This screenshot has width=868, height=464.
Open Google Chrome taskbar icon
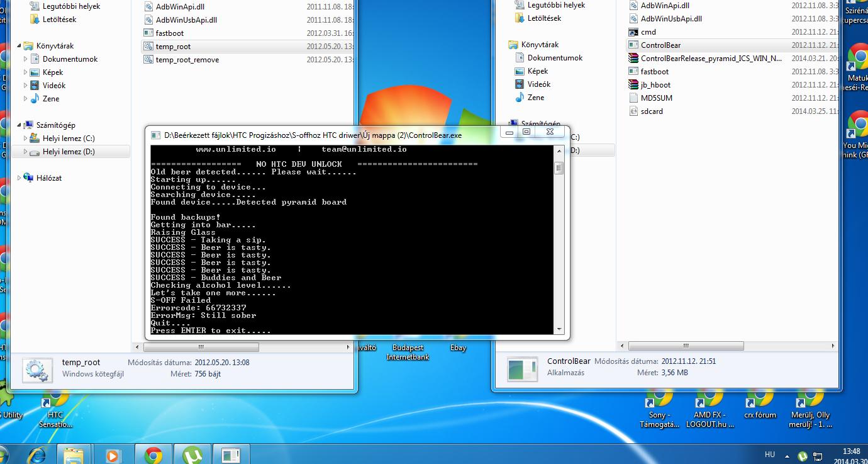[153, 455]
